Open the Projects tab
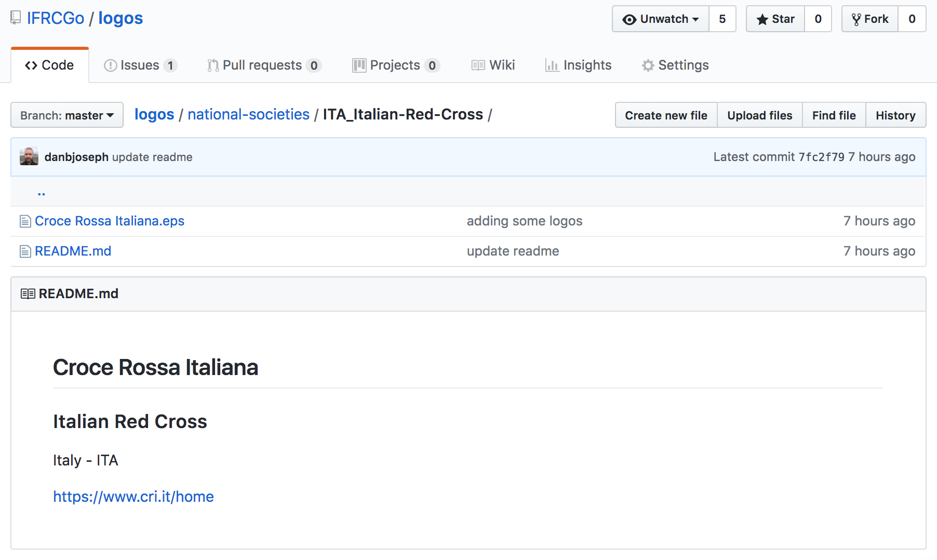The image size is (937, 560). pyautogui.click(x=396, y=65)
